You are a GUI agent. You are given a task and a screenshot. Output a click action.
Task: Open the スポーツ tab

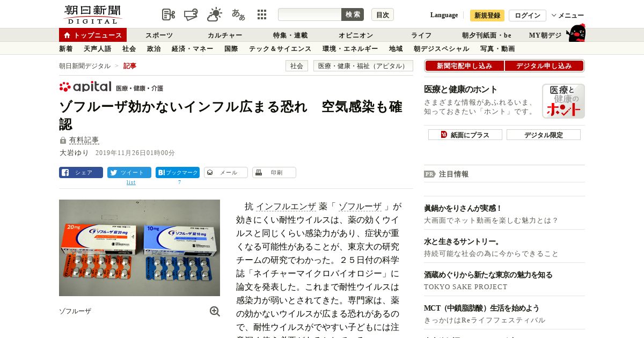pyautogui.click(x=159, y=35)
